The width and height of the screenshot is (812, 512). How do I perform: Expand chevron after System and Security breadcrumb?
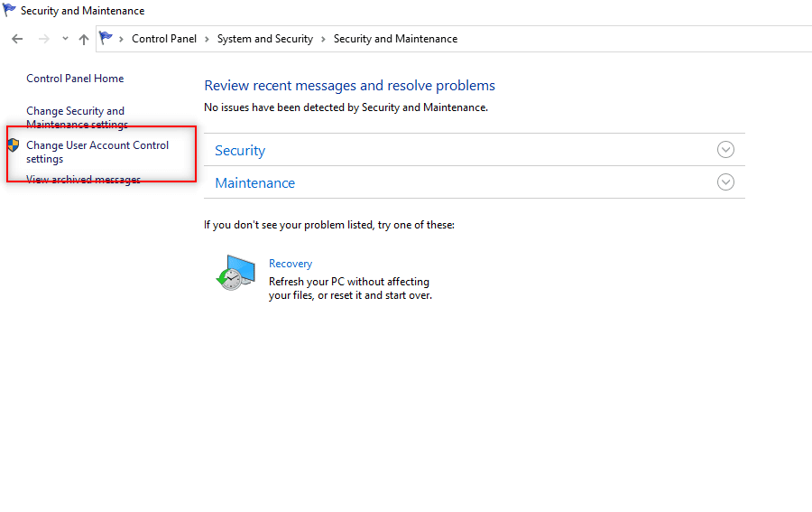pyautogui.click(x=323, y=40)
